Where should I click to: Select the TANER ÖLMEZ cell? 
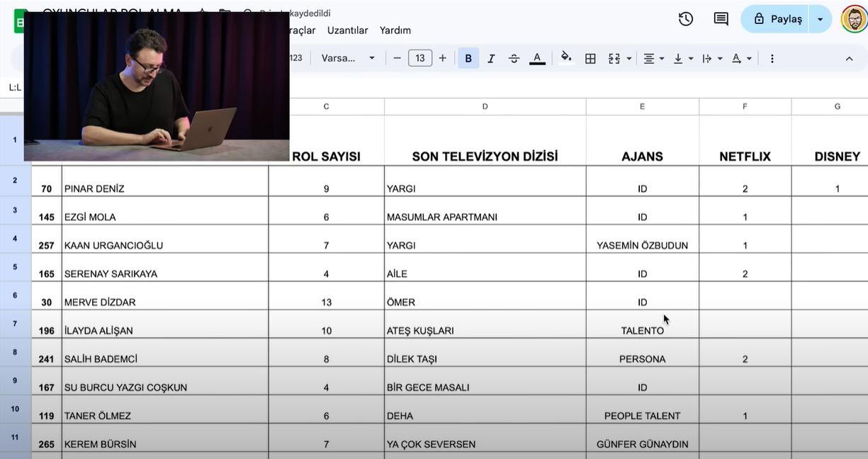[x=165, y=409]
